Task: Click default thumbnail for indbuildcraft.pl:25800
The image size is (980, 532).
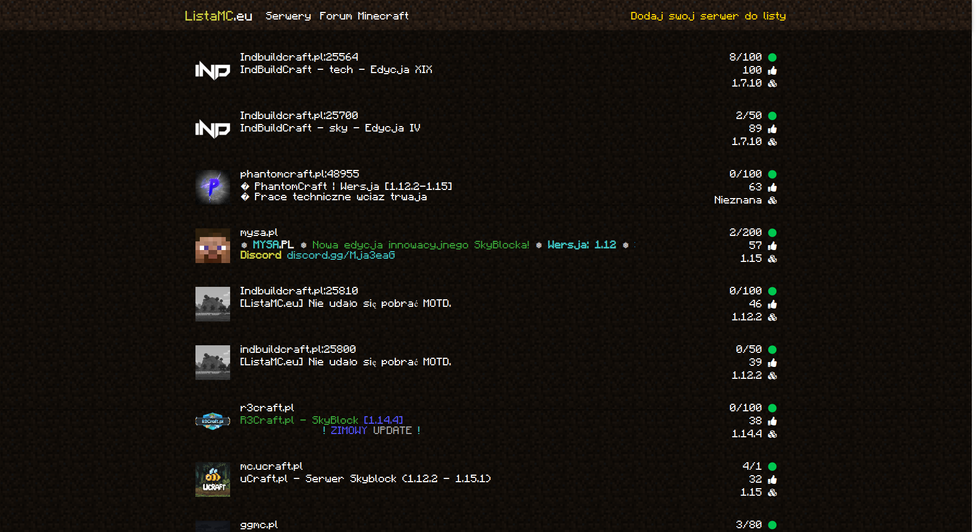Action: coord(212,363)
